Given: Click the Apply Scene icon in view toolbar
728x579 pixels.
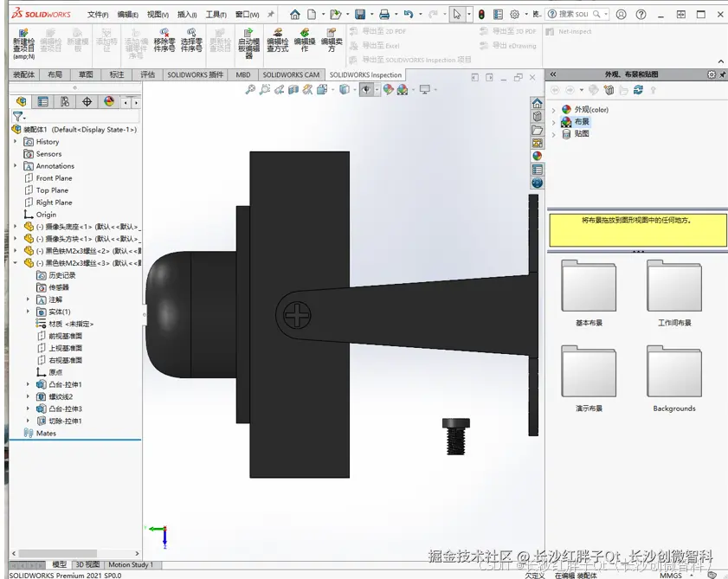Looking at the screenshot, I should tap(403, 90).
